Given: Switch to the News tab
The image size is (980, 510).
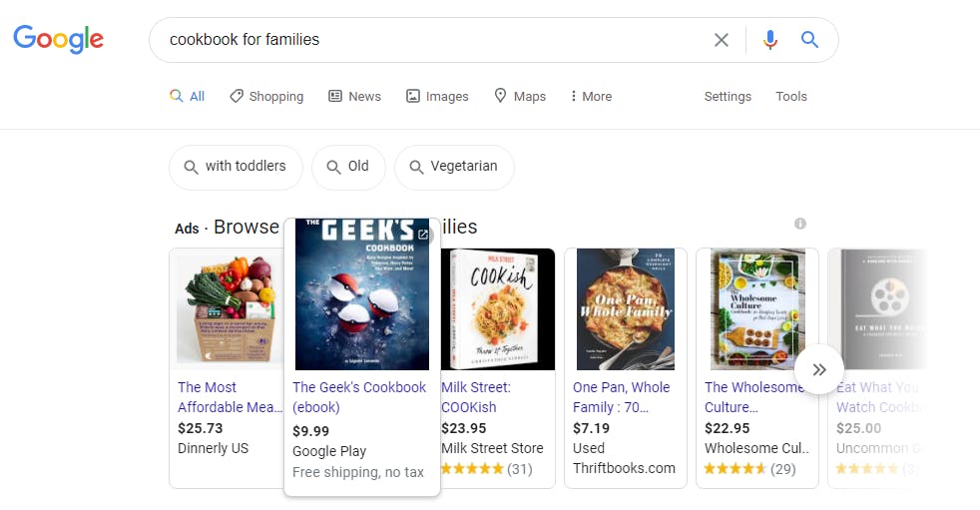Looking at the screenshot, I should coord(355,96).
